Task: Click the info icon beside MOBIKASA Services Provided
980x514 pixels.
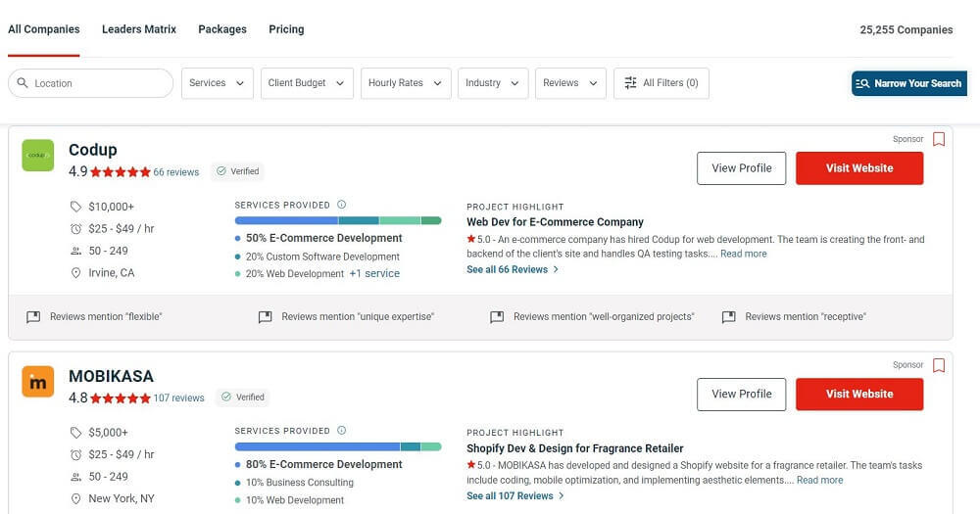Action: coord(342,431)
